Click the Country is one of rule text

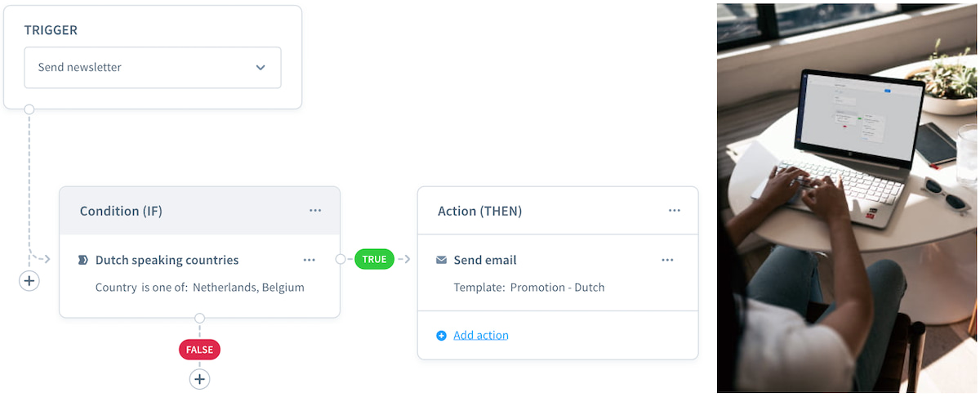199,288
